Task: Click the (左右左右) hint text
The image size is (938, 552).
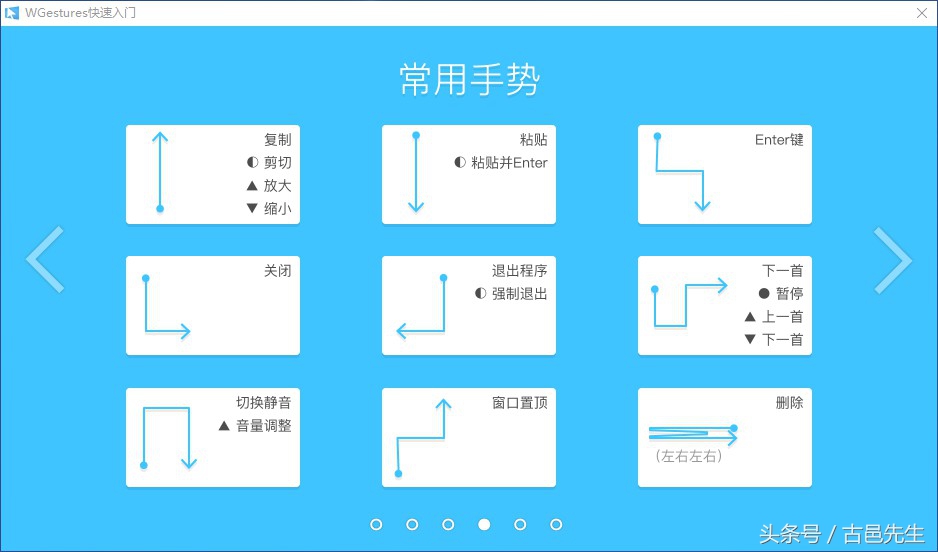Action: (689, 456)
